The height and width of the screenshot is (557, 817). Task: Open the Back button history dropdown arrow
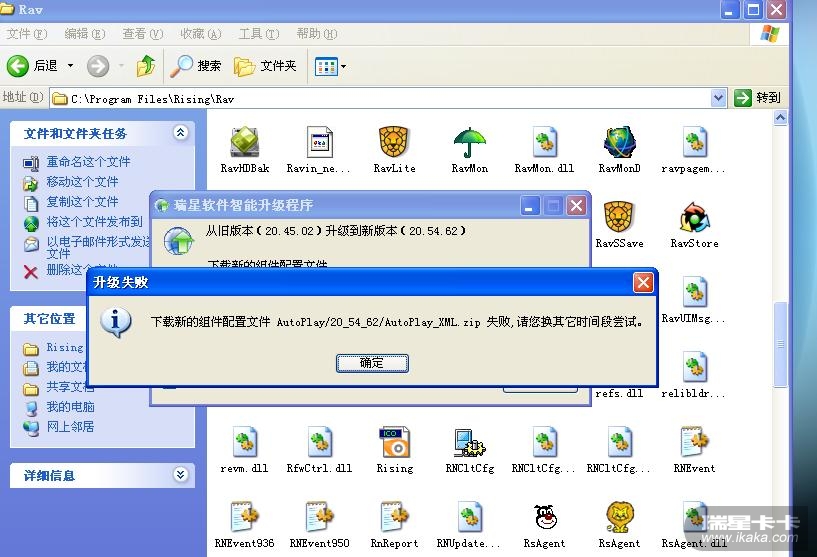pos(70,66)
